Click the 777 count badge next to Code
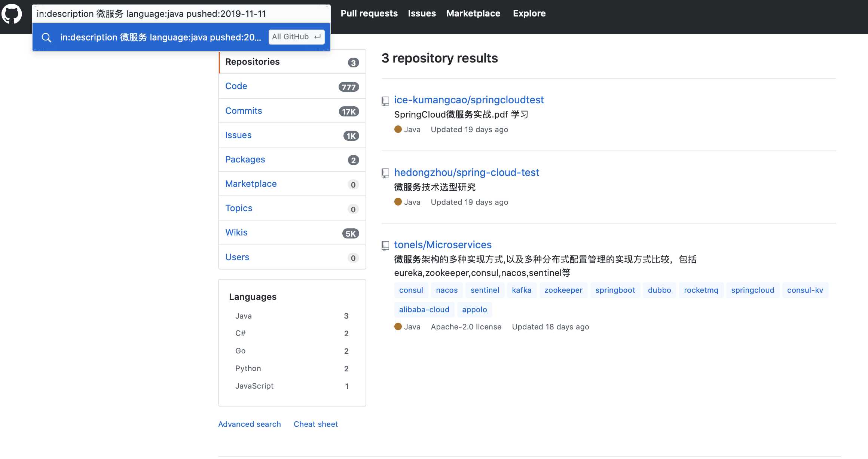This screenshot has width=868, height=459. (349, 87)
